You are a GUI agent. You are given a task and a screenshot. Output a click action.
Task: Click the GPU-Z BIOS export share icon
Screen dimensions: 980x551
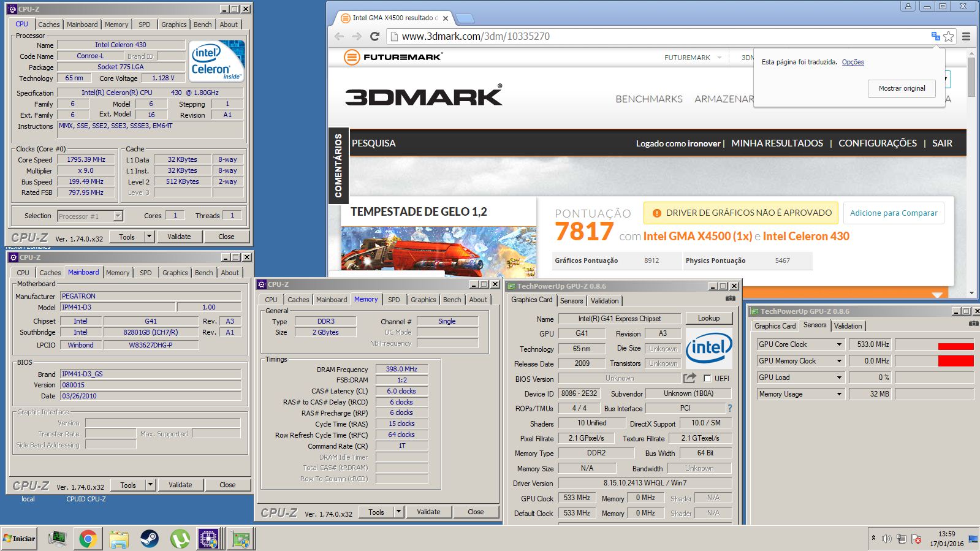[x=689, y=378]
